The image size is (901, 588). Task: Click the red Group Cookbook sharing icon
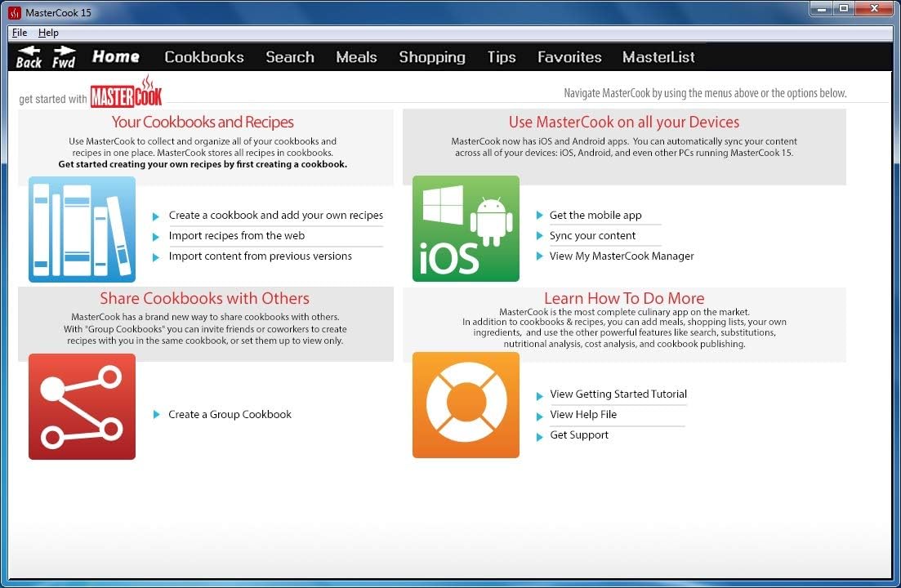click(x=82, y=406)
